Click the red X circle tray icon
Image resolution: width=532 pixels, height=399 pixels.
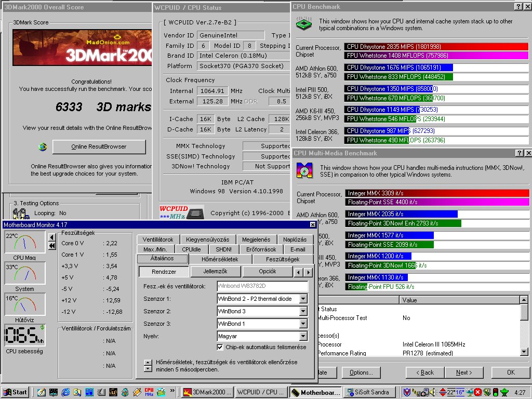[x=478, y=392]
